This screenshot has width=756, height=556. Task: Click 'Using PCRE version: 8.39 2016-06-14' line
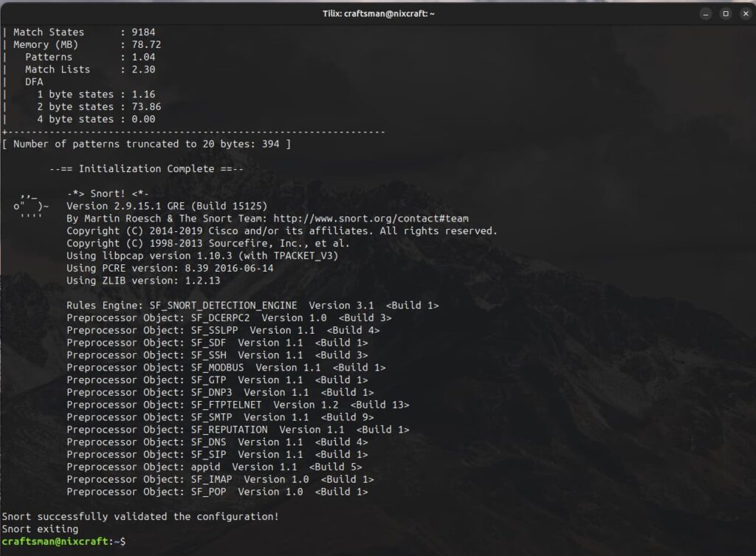click(x=170, y=268)
